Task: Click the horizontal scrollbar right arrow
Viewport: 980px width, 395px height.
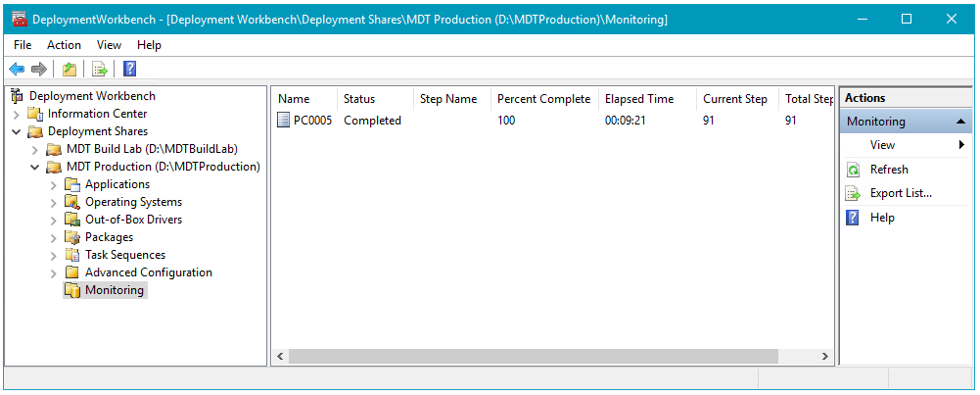Action: click(x=825, y=357)
